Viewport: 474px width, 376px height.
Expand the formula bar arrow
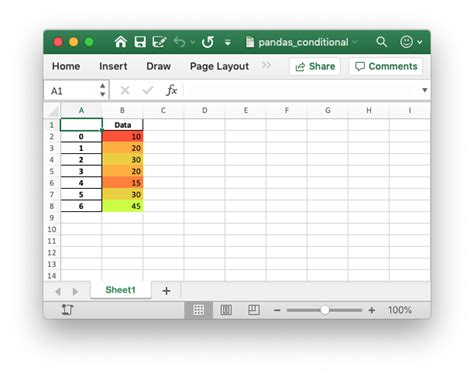[x=425, y=90]
